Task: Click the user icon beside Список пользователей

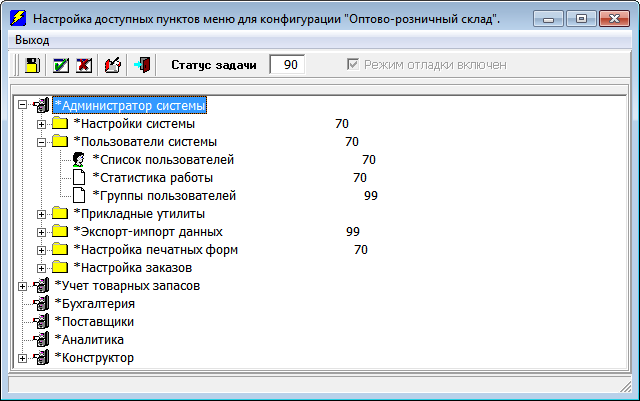Action: click(x=78, y=160)
